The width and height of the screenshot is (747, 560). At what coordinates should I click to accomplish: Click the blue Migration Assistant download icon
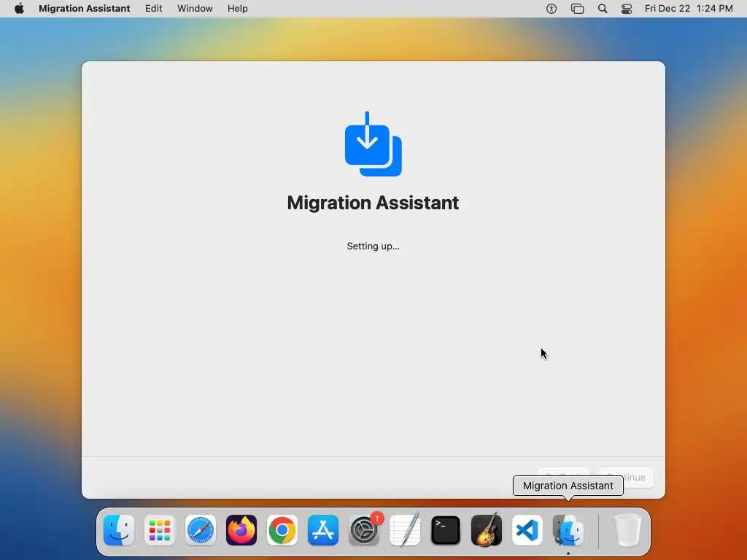coord(373,144)
